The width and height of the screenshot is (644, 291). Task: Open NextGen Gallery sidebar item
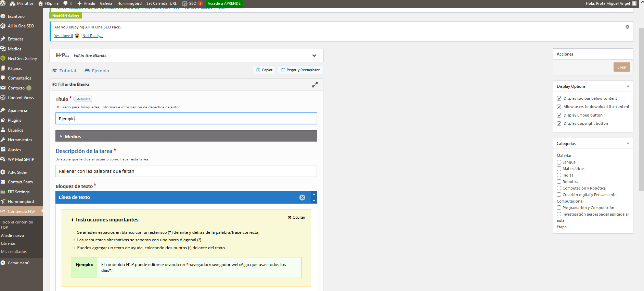[x=22, y=59]
